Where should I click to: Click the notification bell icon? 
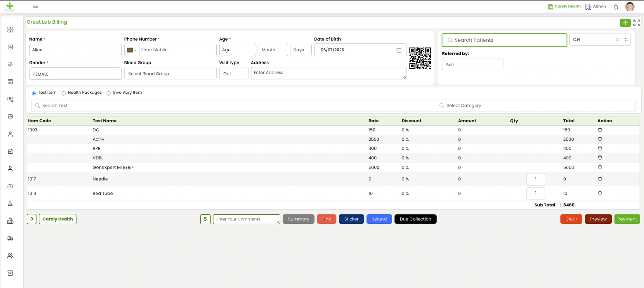tap(616, 7)
